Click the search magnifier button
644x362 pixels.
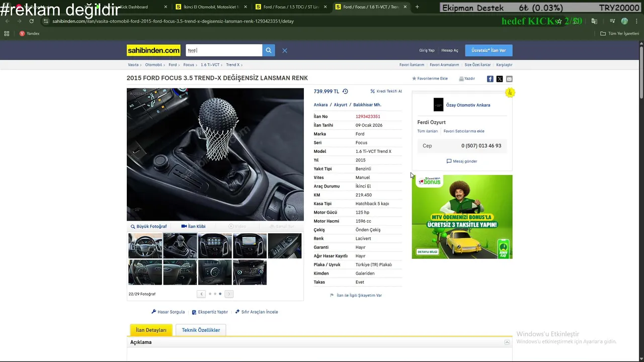pos(269,50)
